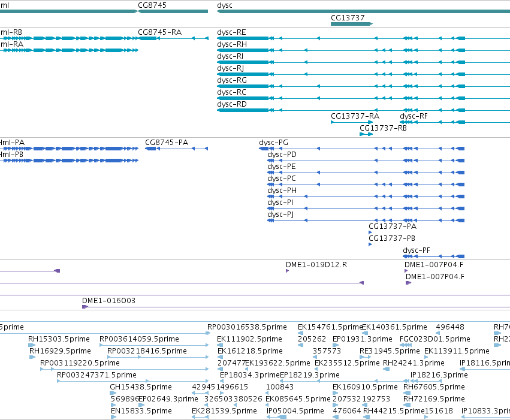The height and width of the screenshot is (420, 510).
Task: Select EST RP003119220.5prime
Action: click(x=80, y=363)
